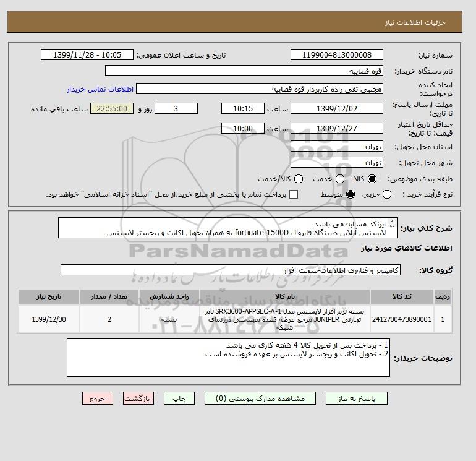The width and height of the screenshot is (476, 461).
Task: Open مشاهده مدارک پیوستی (0) button
Action: [x=260, y=398]
